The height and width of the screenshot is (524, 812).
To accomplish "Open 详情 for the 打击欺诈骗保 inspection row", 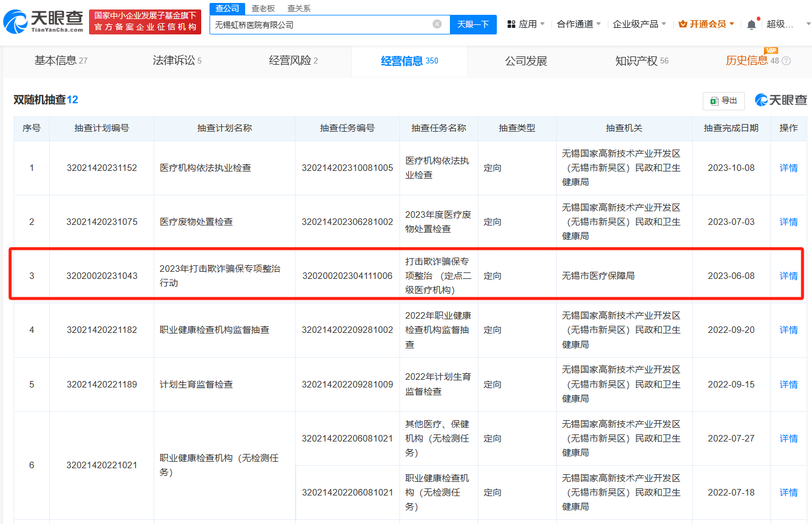I will [x=788, y=275].
